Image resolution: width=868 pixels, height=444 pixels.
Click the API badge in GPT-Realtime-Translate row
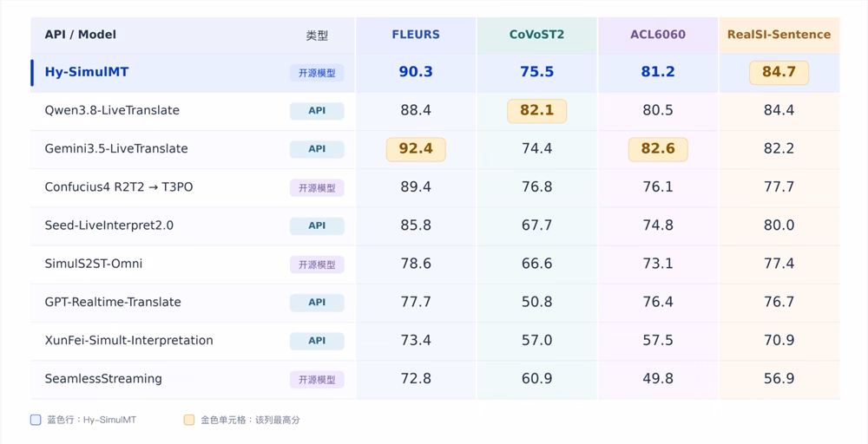tap(317, 303)
